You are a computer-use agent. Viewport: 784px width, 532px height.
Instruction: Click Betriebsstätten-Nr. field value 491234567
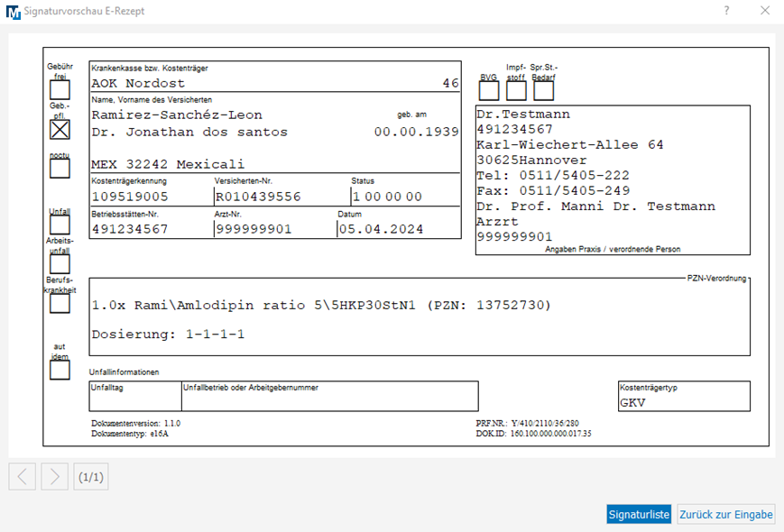tap(130, 229)
